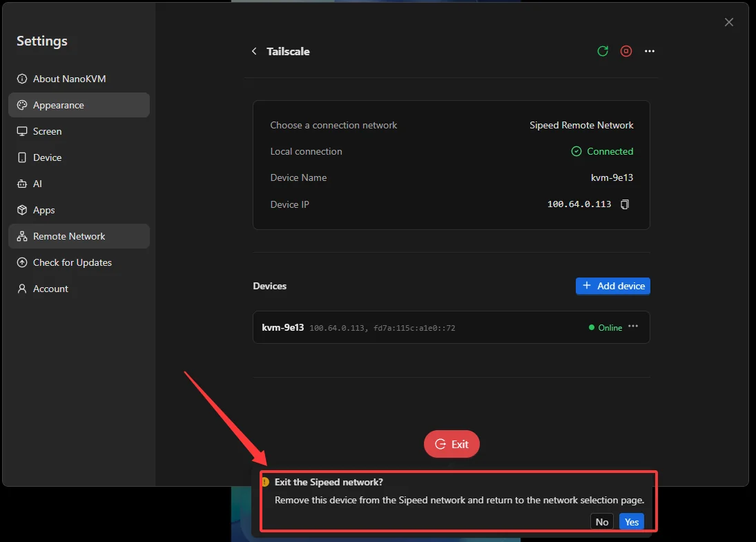Choose No in the exit confirmation
Image resolution: width=756 pixels, height=542 pixels.
pyautogui.click(x=602, y=522)
